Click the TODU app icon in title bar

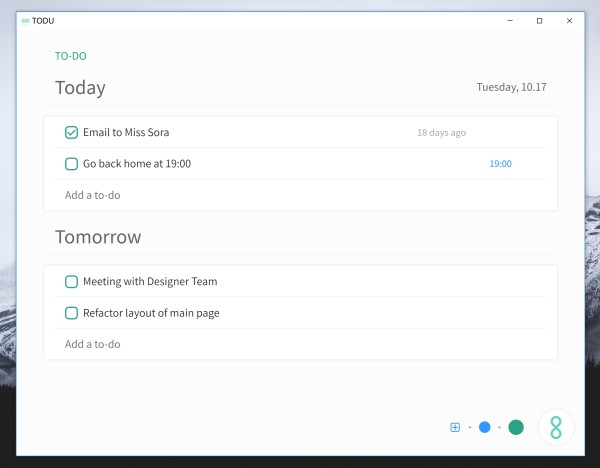[x=25, y=20]
